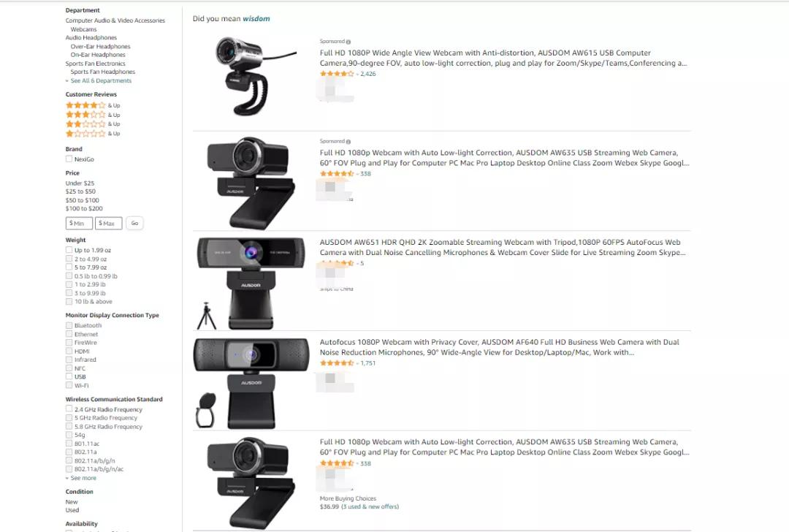Enable the USB connection type filter
The height and width of the screenshot is (532, 789).
(69, 376)
